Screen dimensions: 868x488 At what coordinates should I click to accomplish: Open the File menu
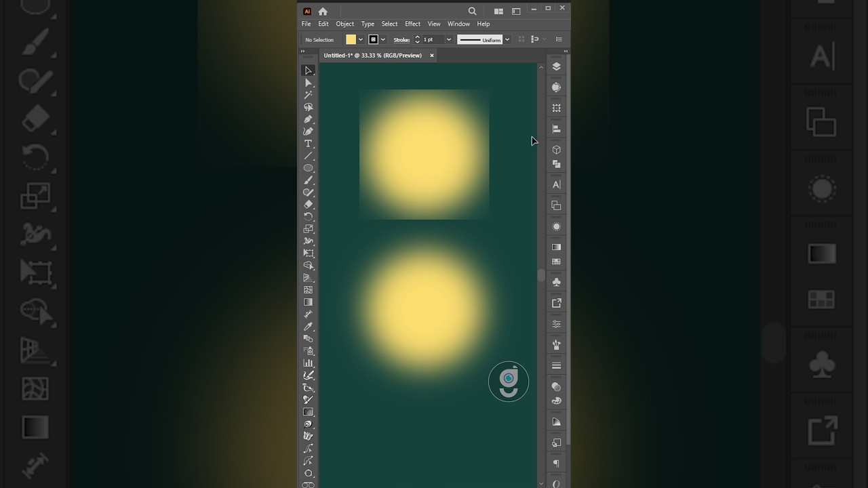[x=307, y=24]
